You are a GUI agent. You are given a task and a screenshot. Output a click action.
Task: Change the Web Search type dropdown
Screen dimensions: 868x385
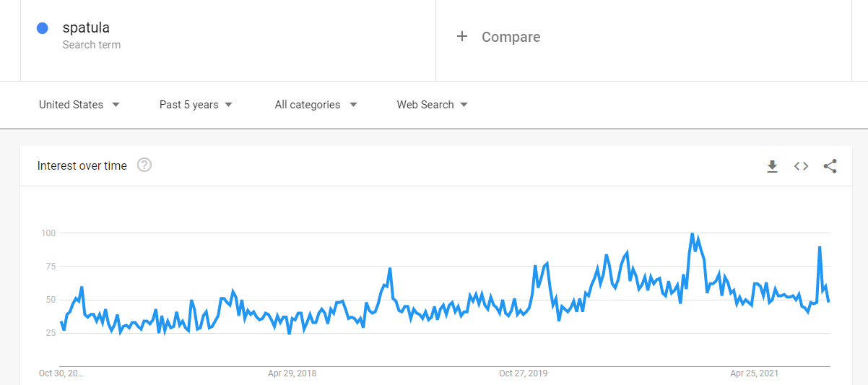tap(432, 105)
